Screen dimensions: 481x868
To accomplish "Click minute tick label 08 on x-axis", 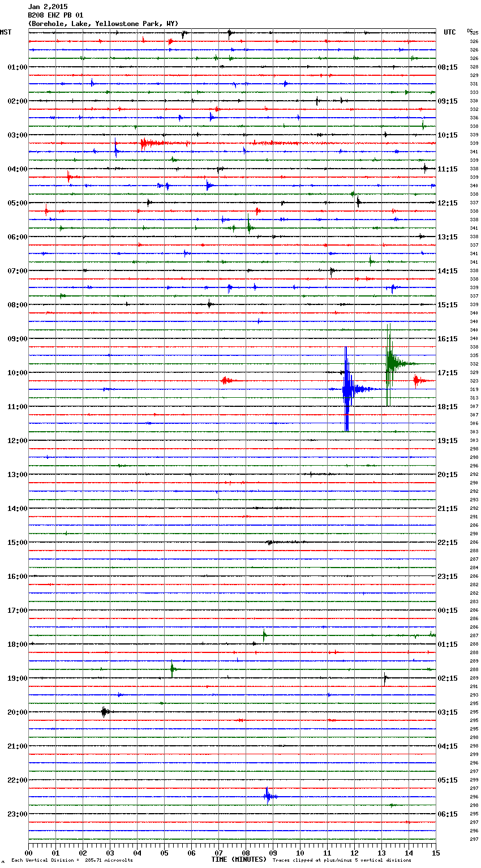I will pos(246,853).
